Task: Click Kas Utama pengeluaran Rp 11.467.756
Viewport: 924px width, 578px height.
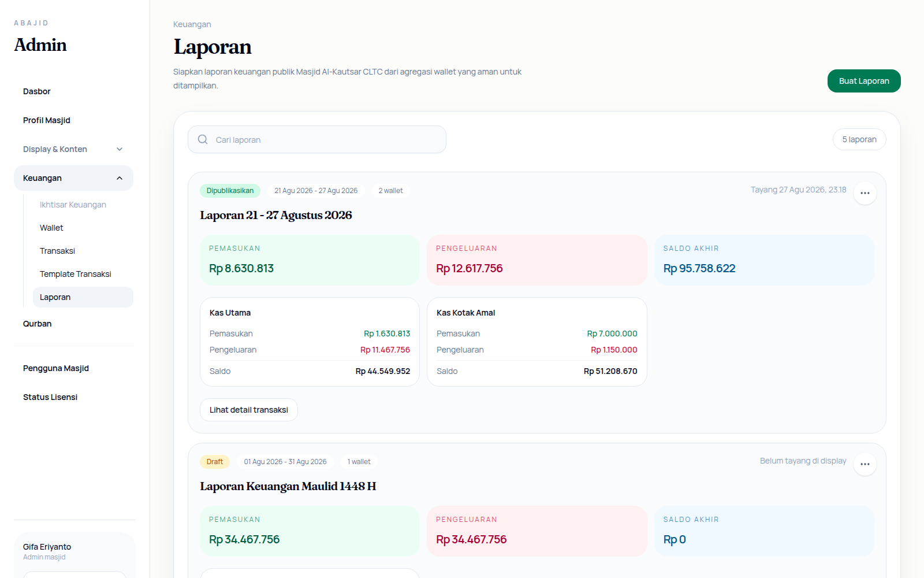Action: click(x=385, y=350)
